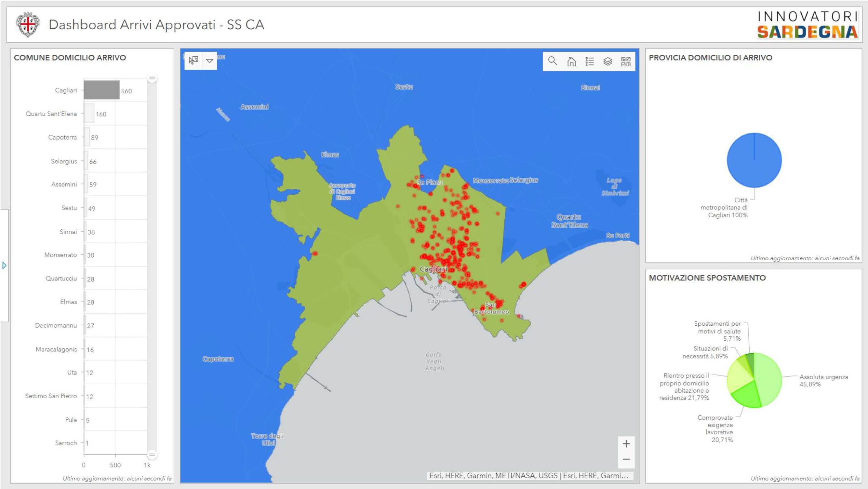The image size is (868, 489).
Task: Click the Cagliari bar labeled 560
Action: point(101,90)
